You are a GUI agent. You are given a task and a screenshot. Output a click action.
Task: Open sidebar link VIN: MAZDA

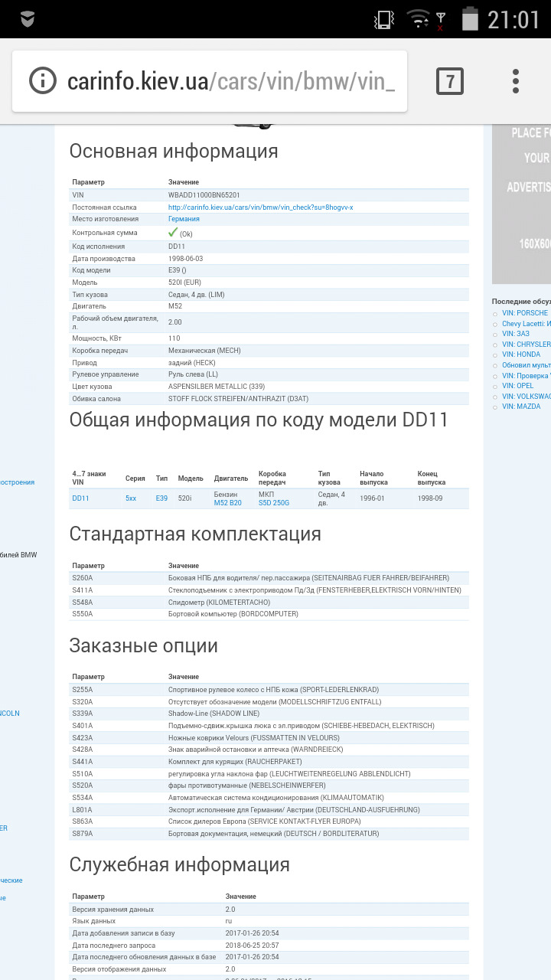[521, 407]
